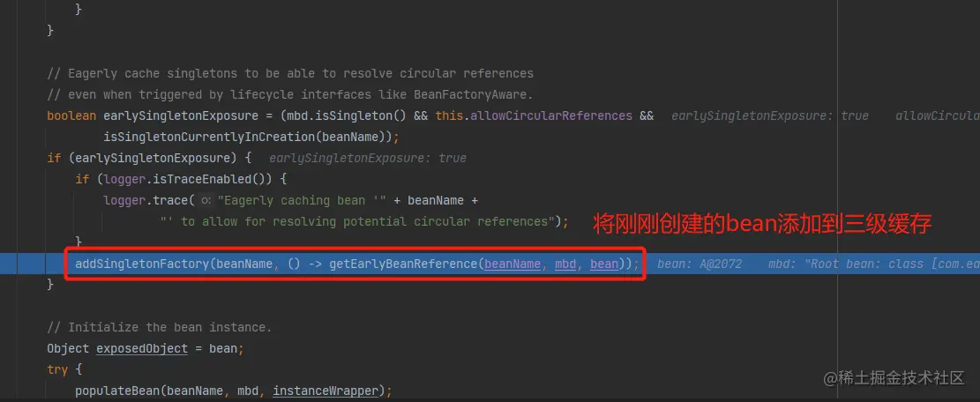The width and height of the screenshot is (980, 402).
Task: Click the 'Initialize the bean instance' comment
Action: coord(160,327)
